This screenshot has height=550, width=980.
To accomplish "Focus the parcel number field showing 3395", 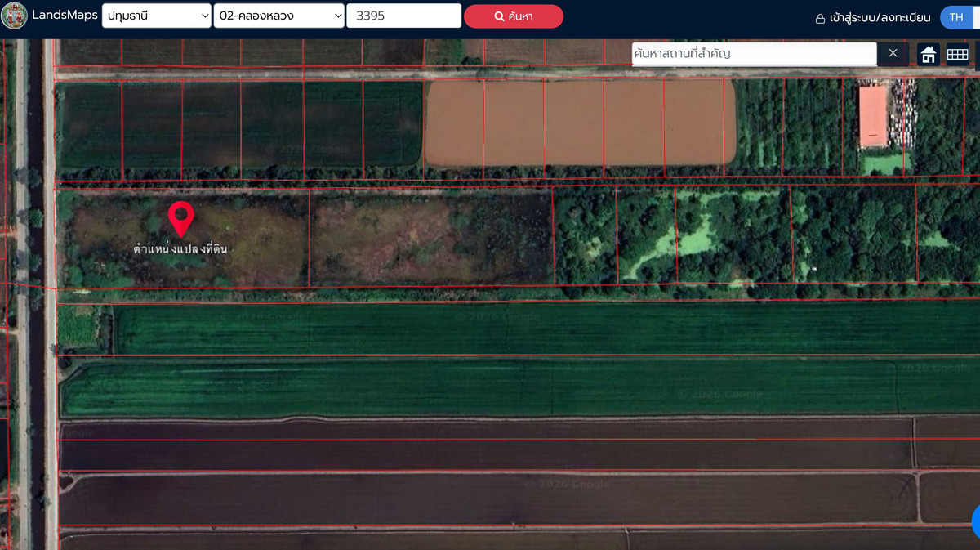I will (x=403, y=16).
